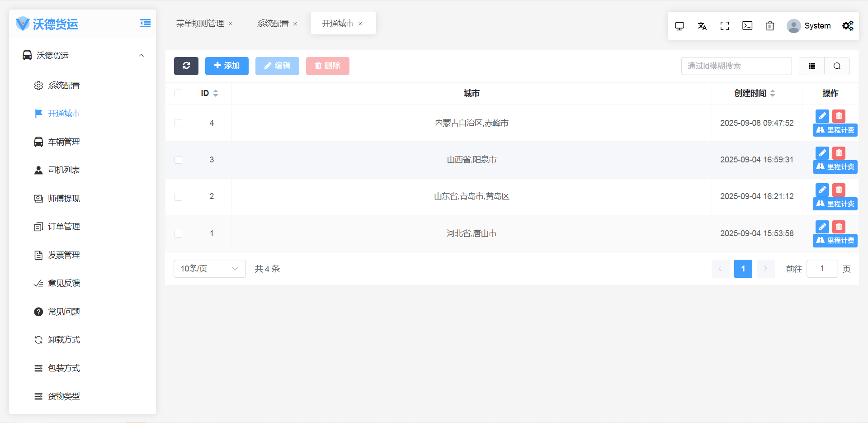Focus the 通过id模糊搜索 search field

pos(736,66)
